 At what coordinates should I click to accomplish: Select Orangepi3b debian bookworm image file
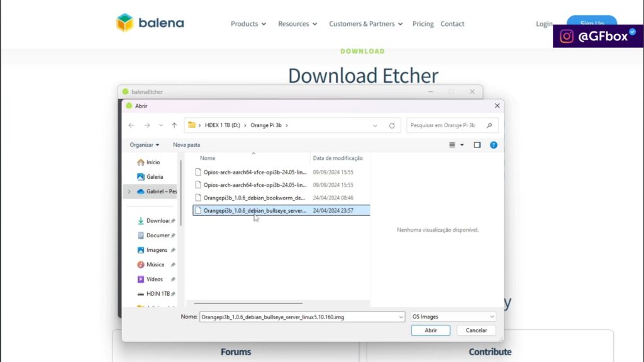(x=281, y=198)
